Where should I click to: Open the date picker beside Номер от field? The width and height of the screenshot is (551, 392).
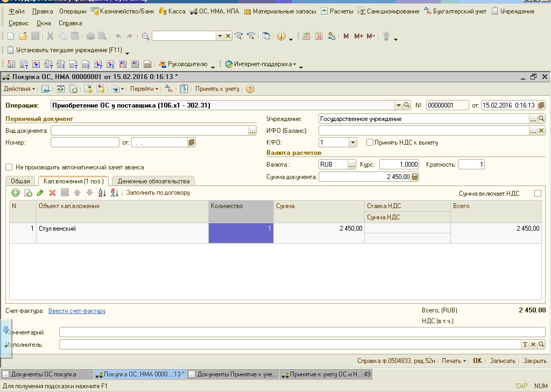click(x=191, y=142)
